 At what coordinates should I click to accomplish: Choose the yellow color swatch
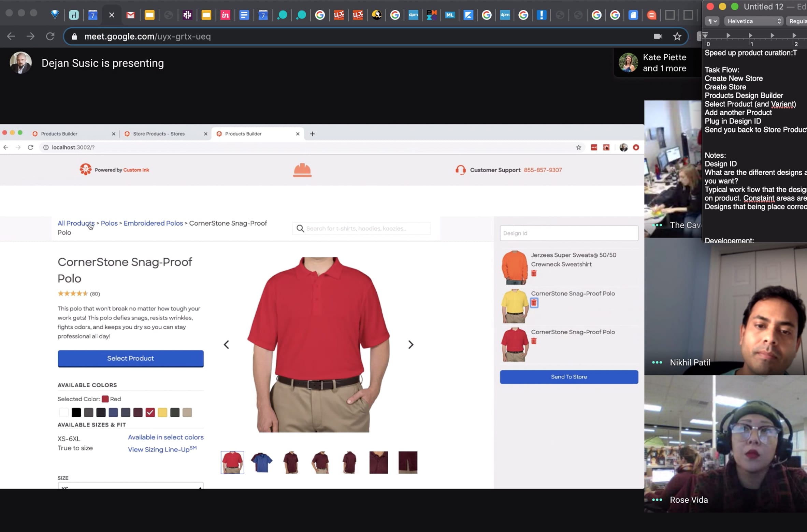(x=162, y=412)
